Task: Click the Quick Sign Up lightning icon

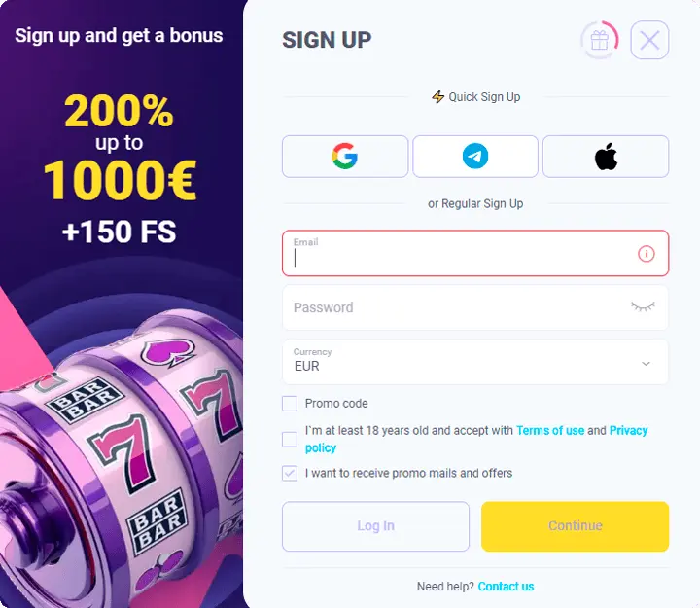Action: pos(437,97)
